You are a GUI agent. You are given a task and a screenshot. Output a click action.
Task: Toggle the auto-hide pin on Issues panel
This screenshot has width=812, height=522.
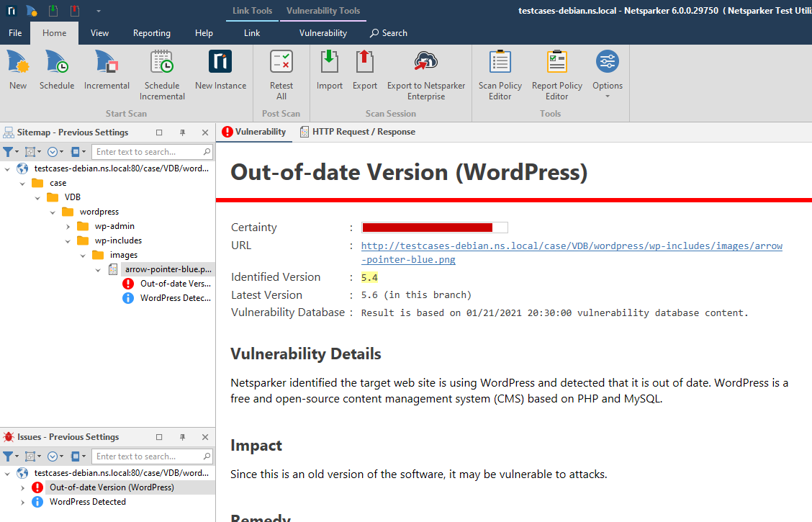click(x=182, y=437)
